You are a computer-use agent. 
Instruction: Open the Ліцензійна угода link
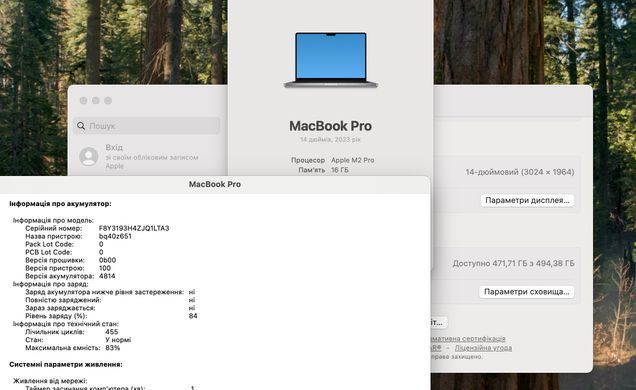pyautogui.click(x=483, y=348)
